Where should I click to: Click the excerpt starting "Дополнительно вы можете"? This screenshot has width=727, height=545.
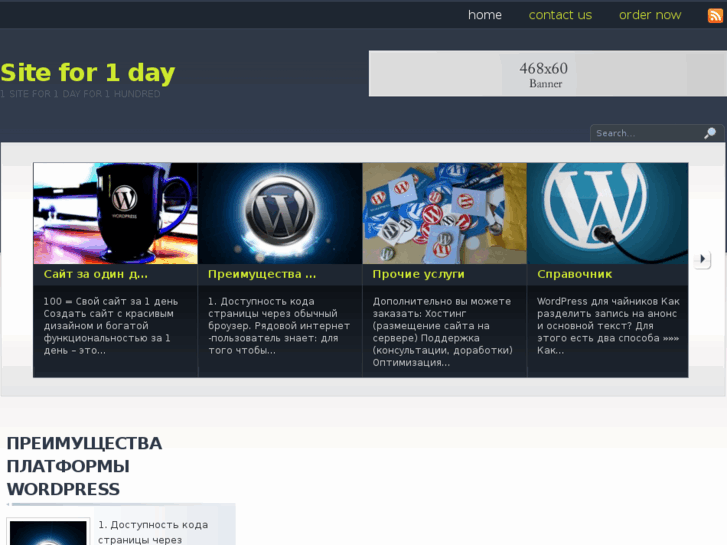442,332
